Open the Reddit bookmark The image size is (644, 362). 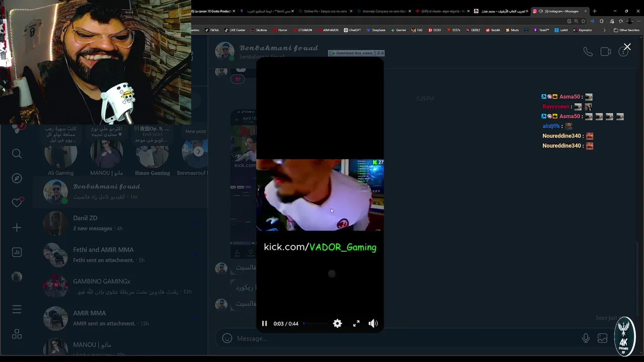pyautogui.click(x=493, y=30)
